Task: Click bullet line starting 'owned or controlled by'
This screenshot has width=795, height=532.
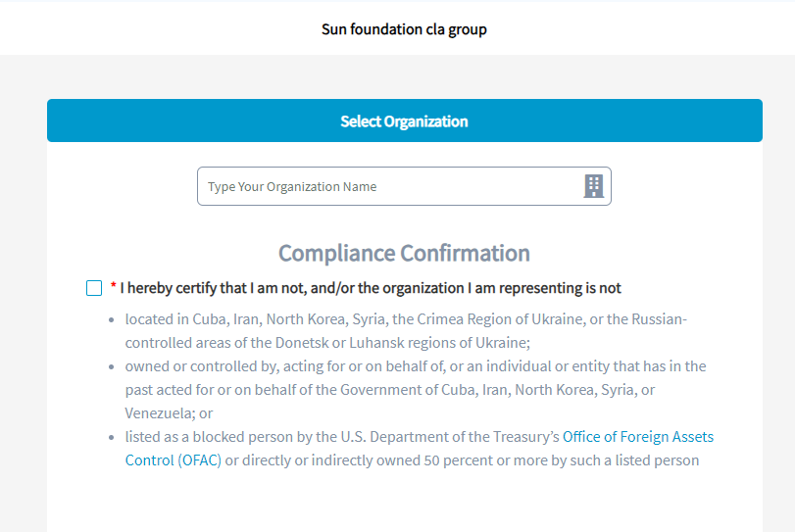Action: [415, 366]
